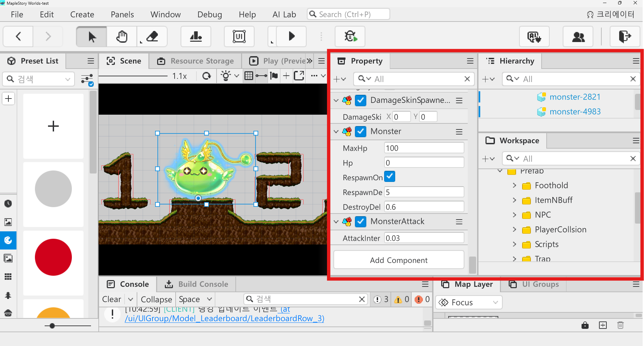Screen dimensions: 644x346
Task: Go forward with the right arrow button
Action: pyautogui.click(x=48, y=36)
